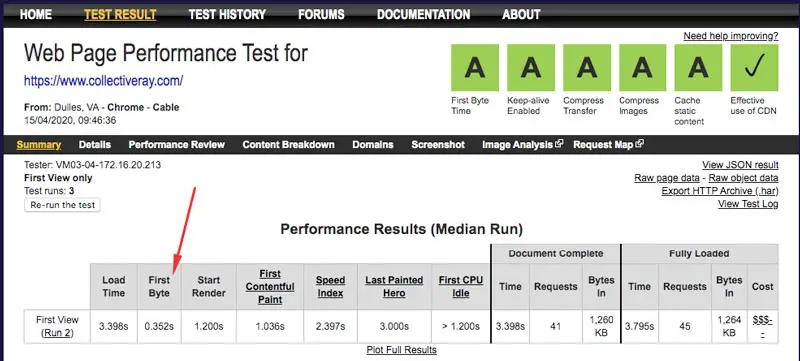Open the Request Map external tab
800x361 pixels.
[608, 145]
